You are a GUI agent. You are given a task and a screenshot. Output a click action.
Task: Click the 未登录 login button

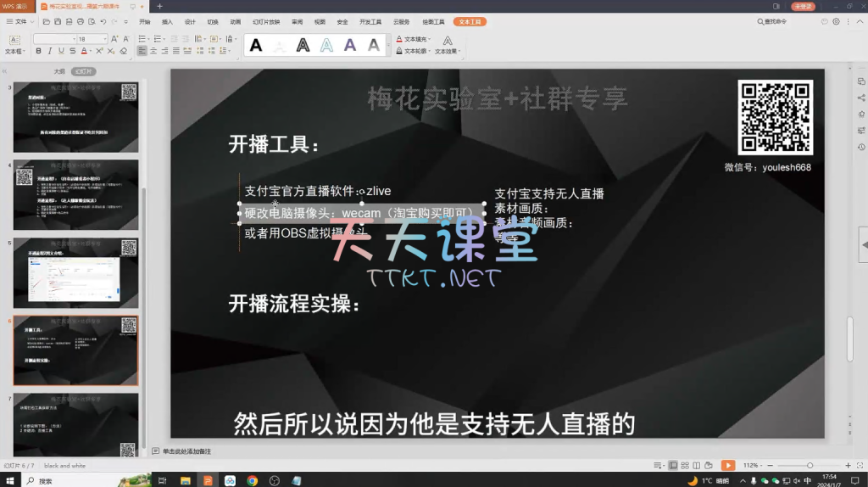coord(803,6)
